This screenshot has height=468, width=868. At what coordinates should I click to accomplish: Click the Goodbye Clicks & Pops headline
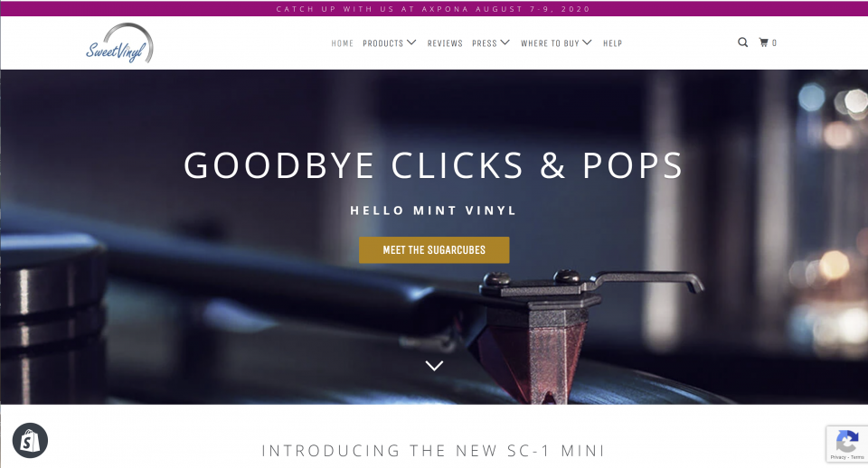(433, 165)
